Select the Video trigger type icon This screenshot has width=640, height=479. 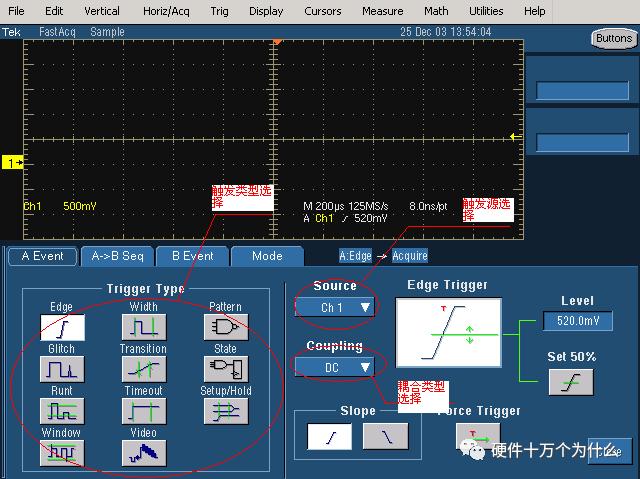click(144, 453)
